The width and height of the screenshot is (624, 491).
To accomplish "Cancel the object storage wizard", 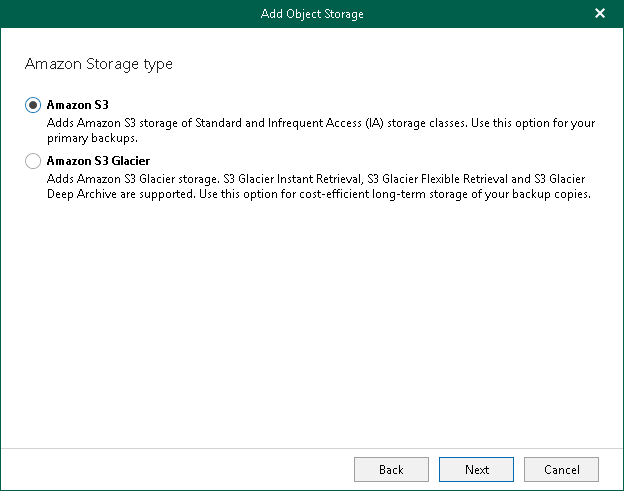I will [x=561, y=470].
